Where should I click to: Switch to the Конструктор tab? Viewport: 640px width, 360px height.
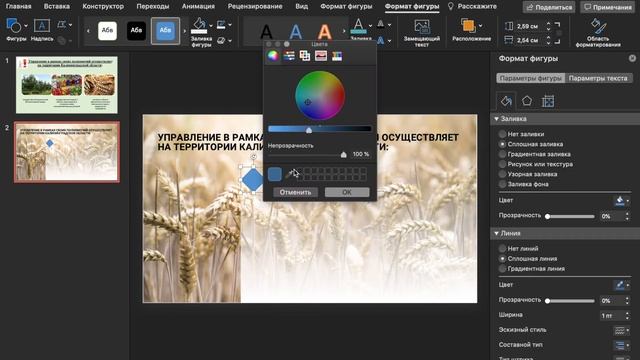tap(103, 6)
